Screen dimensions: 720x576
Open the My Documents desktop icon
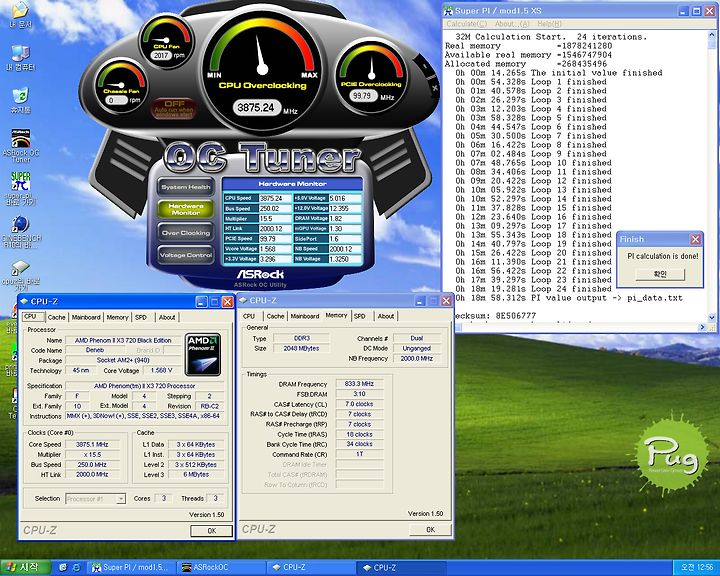20,14
